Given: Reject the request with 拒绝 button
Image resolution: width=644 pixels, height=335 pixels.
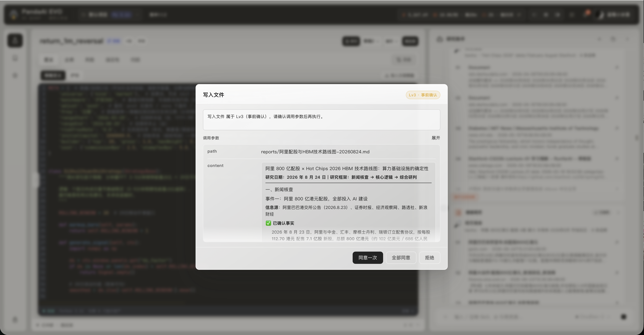Looking at the screenshot, I should click(x=429, y=258).
